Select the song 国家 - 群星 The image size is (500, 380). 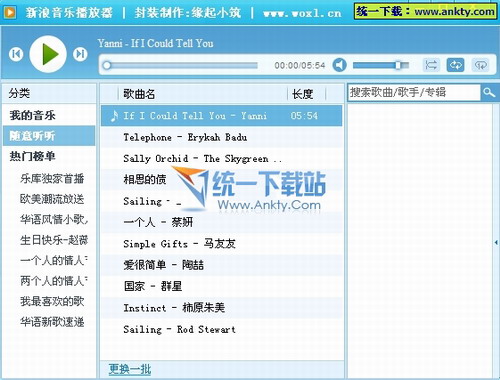click(221, 286)
